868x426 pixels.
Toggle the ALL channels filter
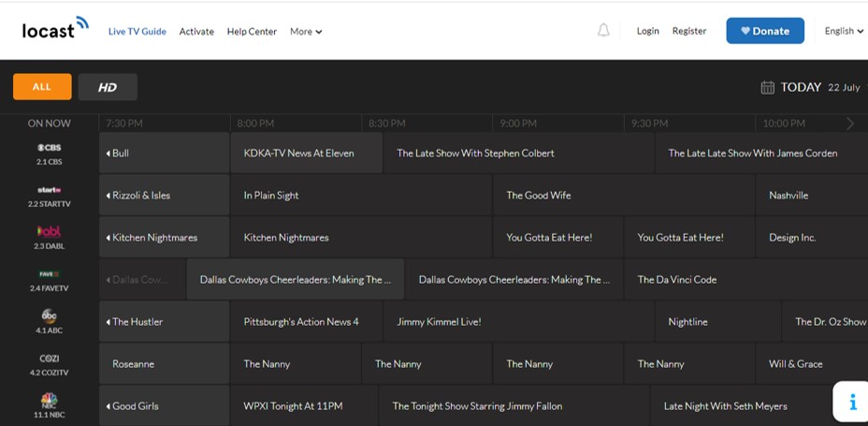pos(42,87)
